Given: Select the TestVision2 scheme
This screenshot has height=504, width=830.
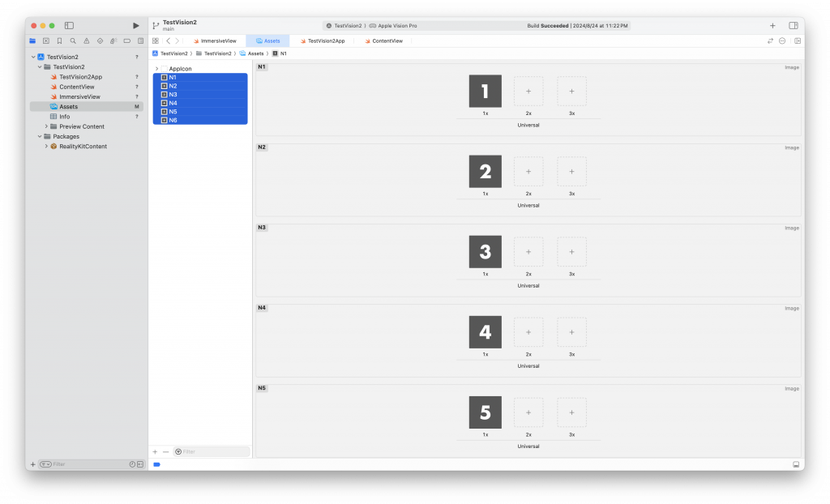Looking at the screenshot, I should coord(344,25).
